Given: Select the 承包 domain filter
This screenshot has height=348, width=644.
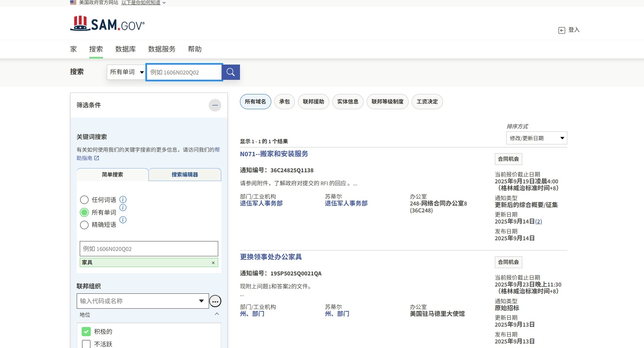Looking at the screenshot, I should [285, 102].
